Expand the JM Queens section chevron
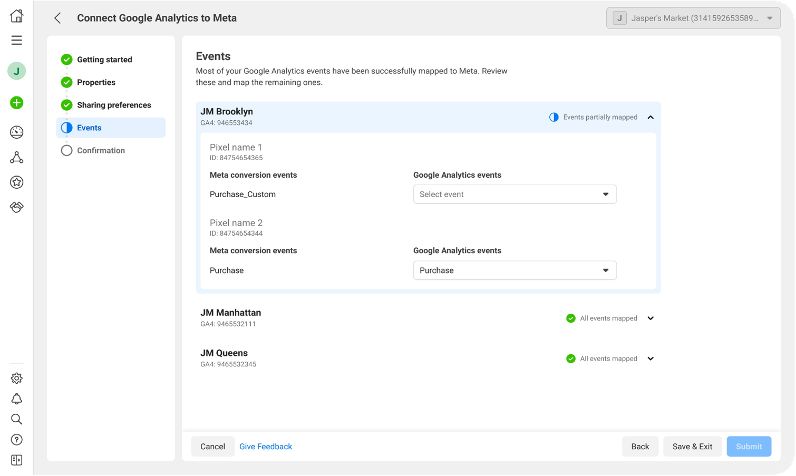The width and height of the screenshot is (796, 476). 650,358
